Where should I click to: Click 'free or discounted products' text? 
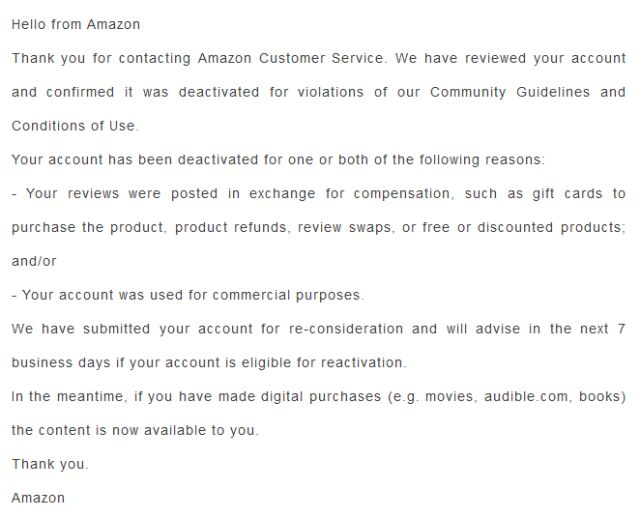pyautogui.click(x=522, y=227)
